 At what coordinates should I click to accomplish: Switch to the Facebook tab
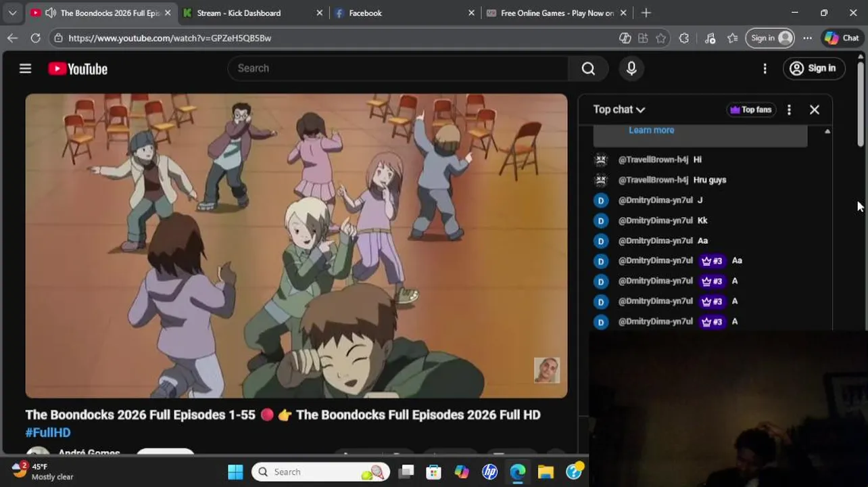(365, 13)
